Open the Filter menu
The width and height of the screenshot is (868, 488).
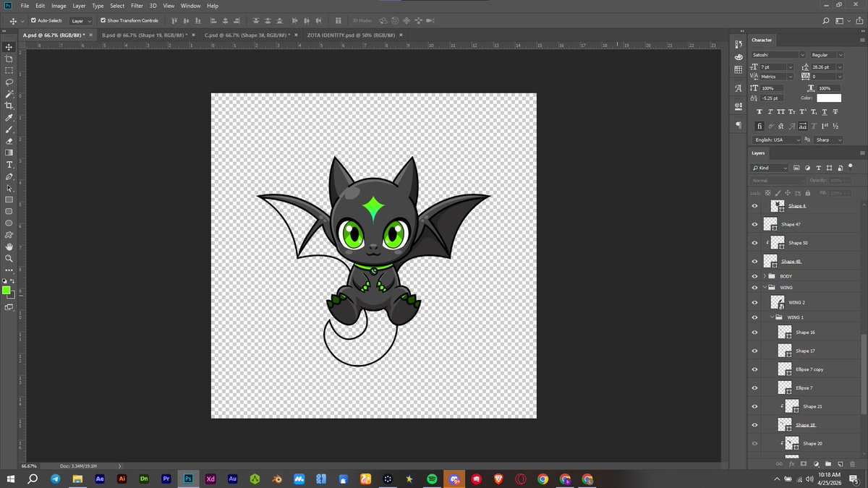(x=137, y=6)
